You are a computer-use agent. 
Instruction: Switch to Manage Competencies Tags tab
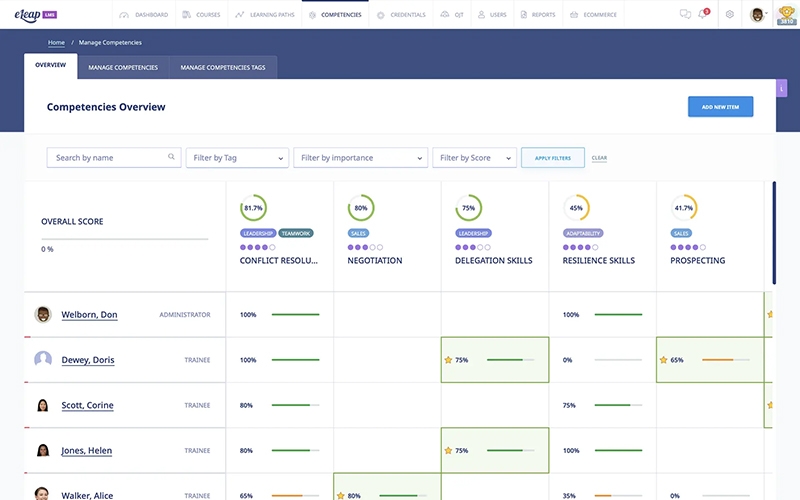click(224, 67)
